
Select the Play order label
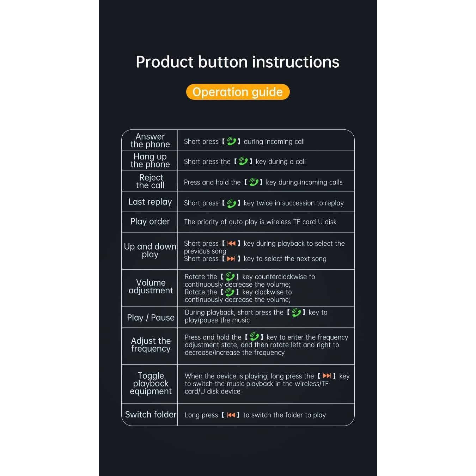150,221
